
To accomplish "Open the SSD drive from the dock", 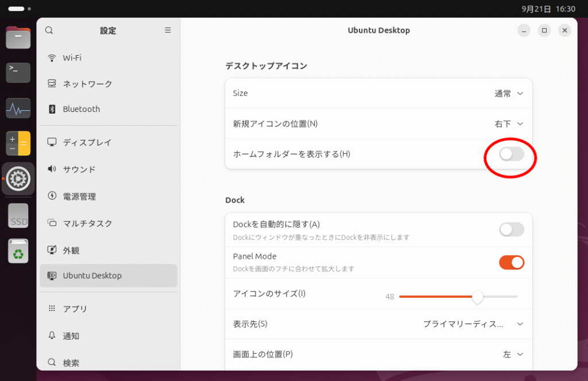I will (x=18, y=216).
